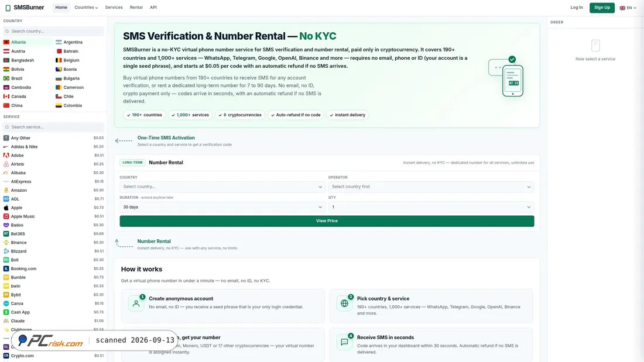Pick the Badoo service icon

pos(6,225)
